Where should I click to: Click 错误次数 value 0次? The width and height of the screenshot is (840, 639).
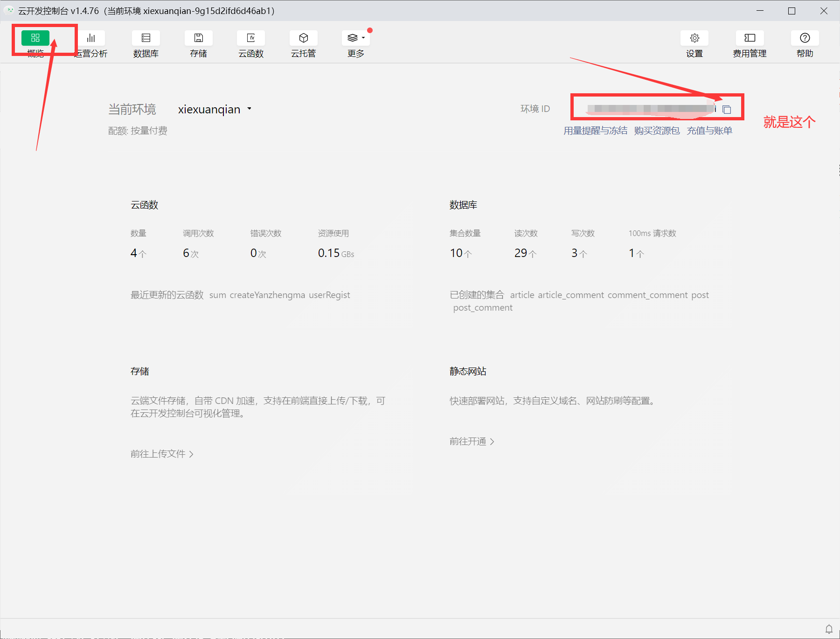(x=258, y=253)
